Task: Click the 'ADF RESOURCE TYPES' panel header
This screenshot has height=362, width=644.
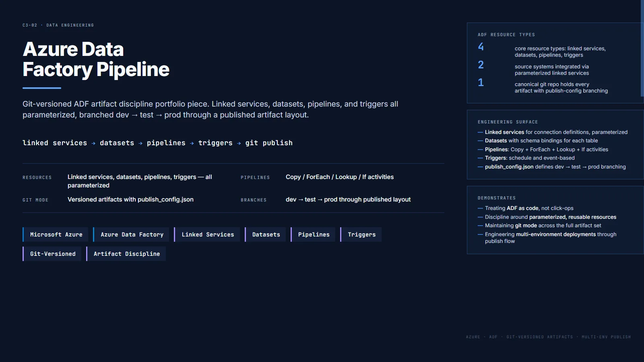Action: pyautogui.click(x=506, y=35)
